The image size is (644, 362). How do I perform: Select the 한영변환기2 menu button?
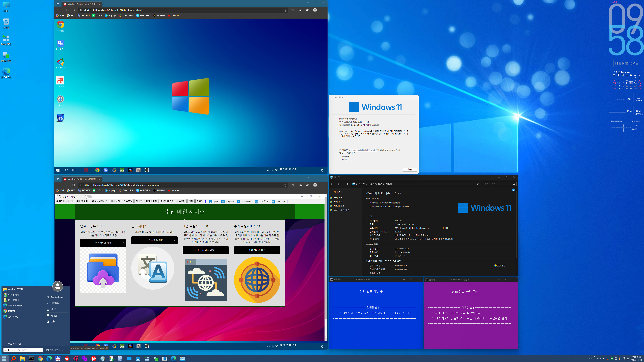click(x=167, y=201)
